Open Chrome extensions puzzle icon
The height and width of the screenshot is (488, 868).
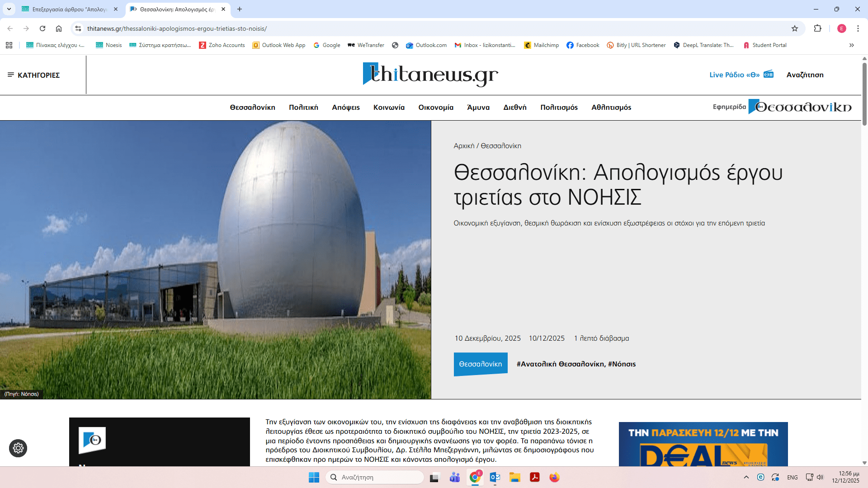click(817, 28)
